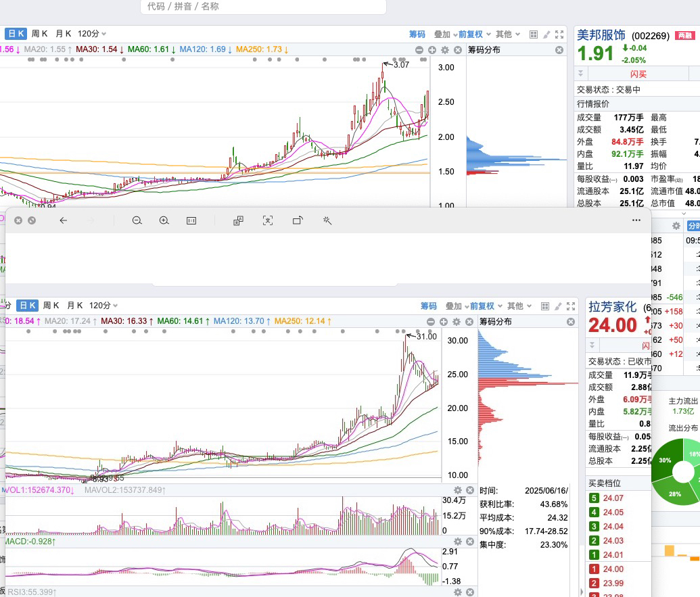Enlarge candles with plus icon in 拉芳家化 chart
This screenshot has height=597, width=700.
tap(444, 322)
